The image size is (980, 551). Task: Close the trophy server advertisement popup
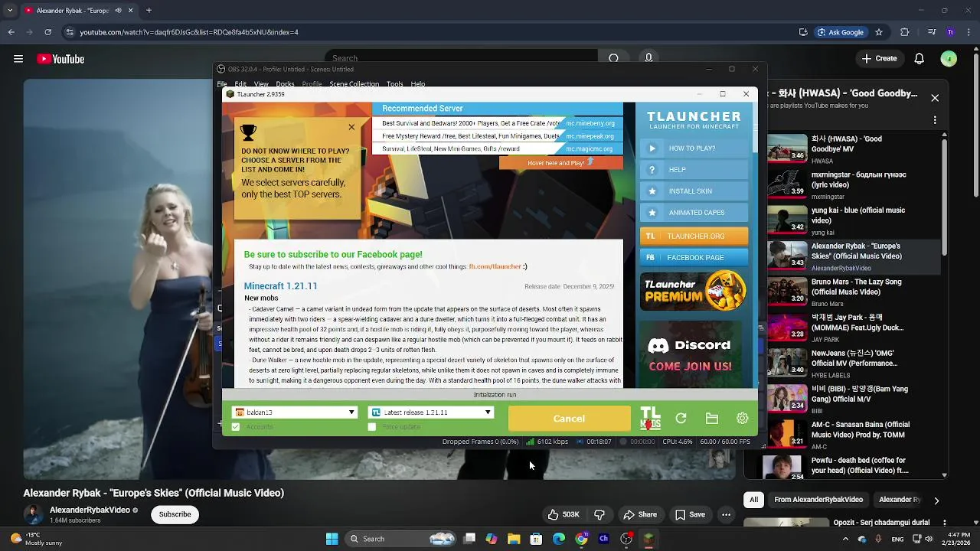tap(351, 127)
